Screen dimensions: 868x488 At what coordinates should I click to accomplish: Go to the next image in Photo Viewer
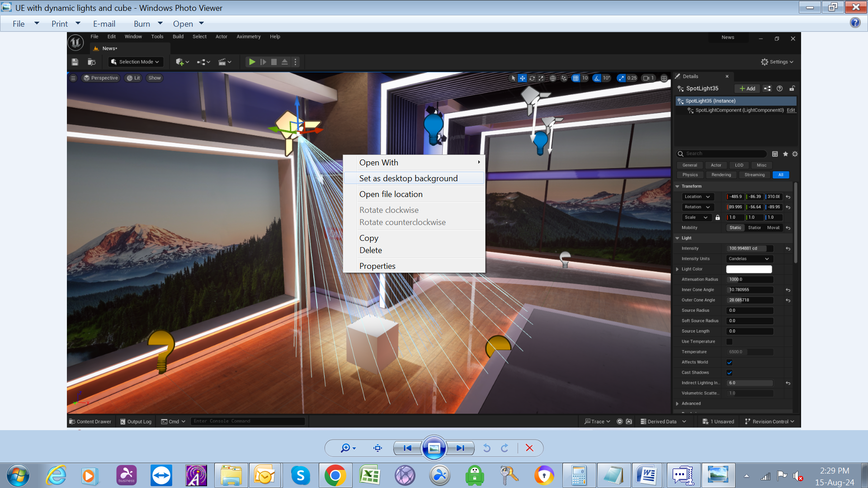461,448
